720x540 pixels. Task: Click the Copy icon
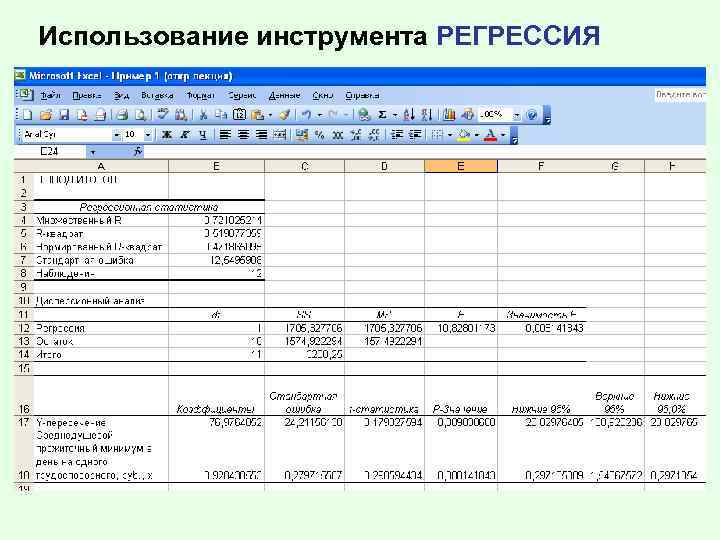[x=221, y=114]
